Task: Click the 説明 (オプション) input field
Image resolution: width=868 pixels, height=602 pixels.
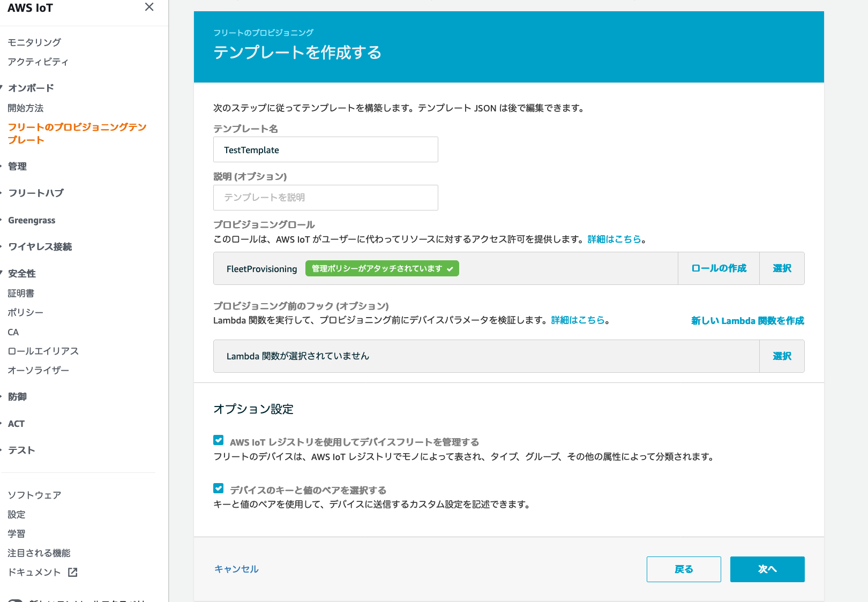Action: point(325,197)
